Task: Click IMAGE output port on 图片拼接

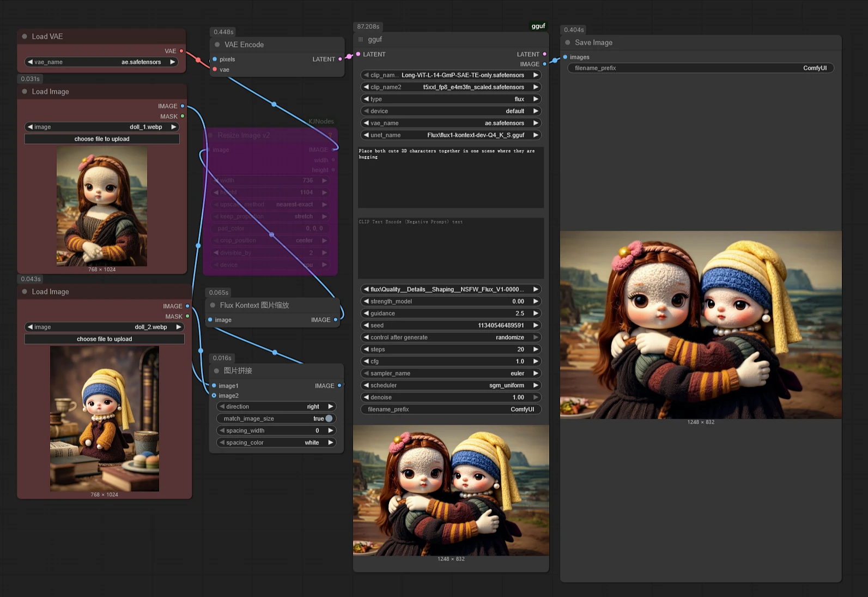Action: tap(339, 385)
